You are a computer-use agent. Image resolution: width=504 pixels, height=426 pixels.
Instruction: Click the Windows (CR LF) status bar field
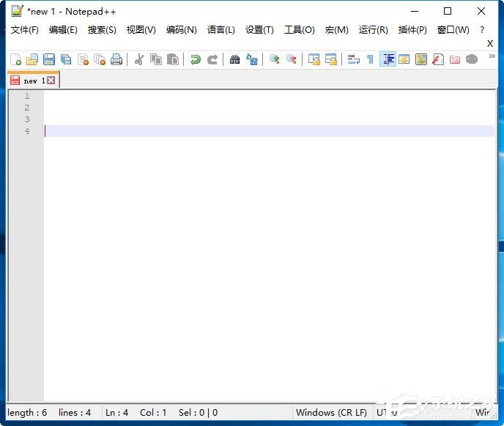click(x=331, y=413)
